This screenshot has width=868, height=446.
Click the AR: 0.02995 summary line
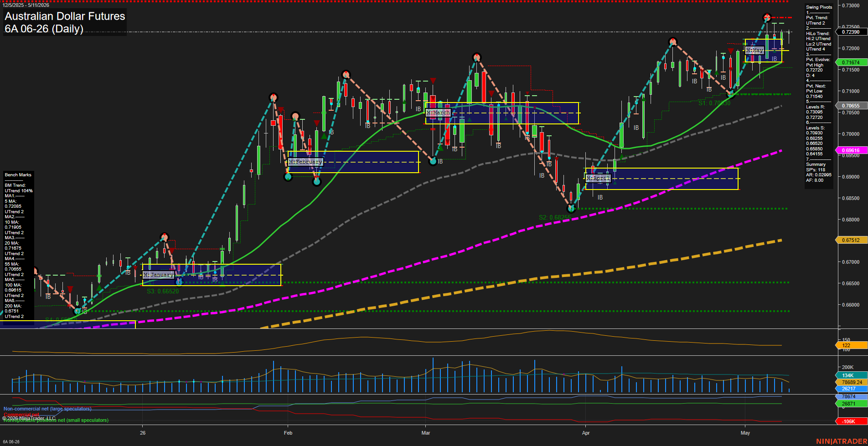click(x=819, y=175)
